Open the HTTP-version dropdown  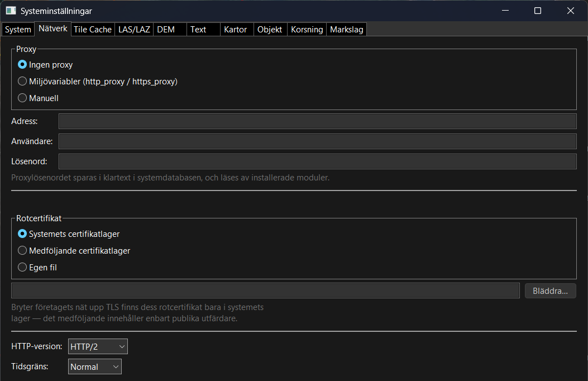coord(98,346)
